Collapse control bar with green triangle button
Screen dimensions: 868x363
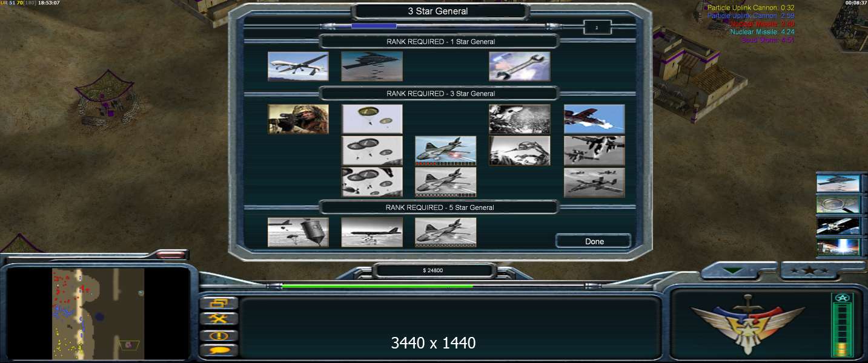733,271
